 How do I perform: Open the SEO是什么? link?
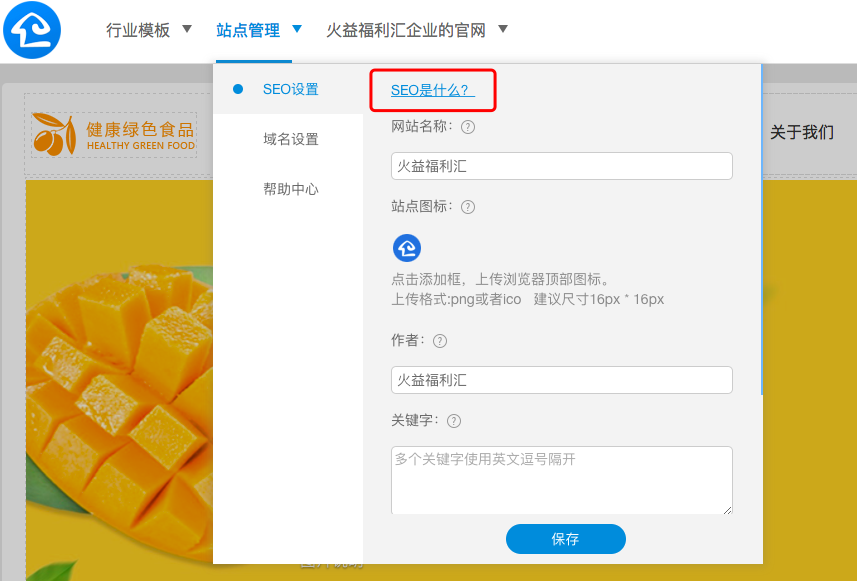tap(432, 90)
